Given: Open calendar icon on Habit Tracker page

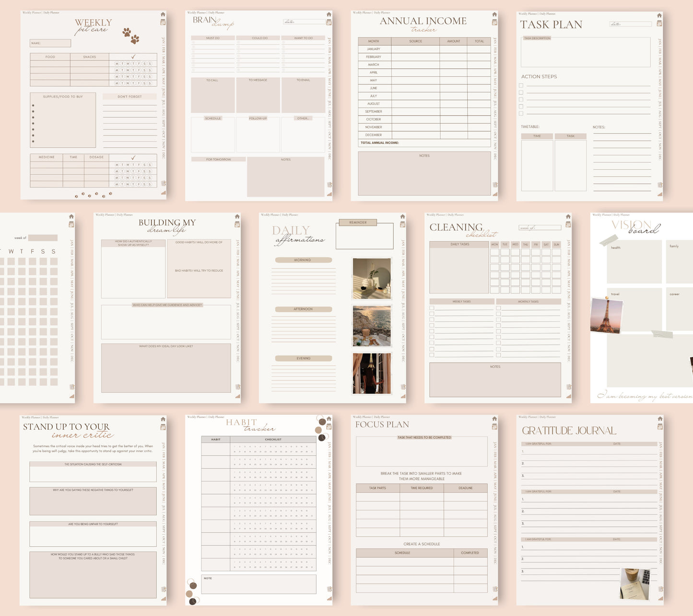Looking at the screenshot, I should tap(329, 426).
